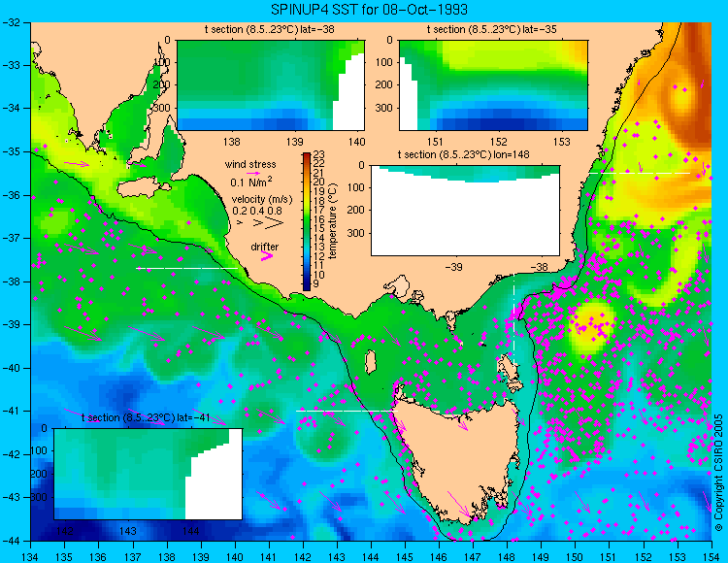Open the lat=-35 temperature section plot
The image size is (728, 563).
[493, 85]
